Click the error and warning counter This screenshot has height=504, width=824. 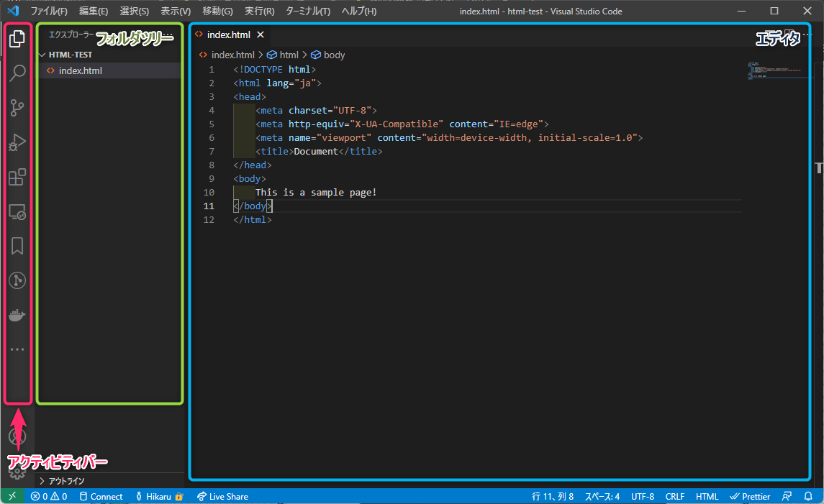[47, 496]
